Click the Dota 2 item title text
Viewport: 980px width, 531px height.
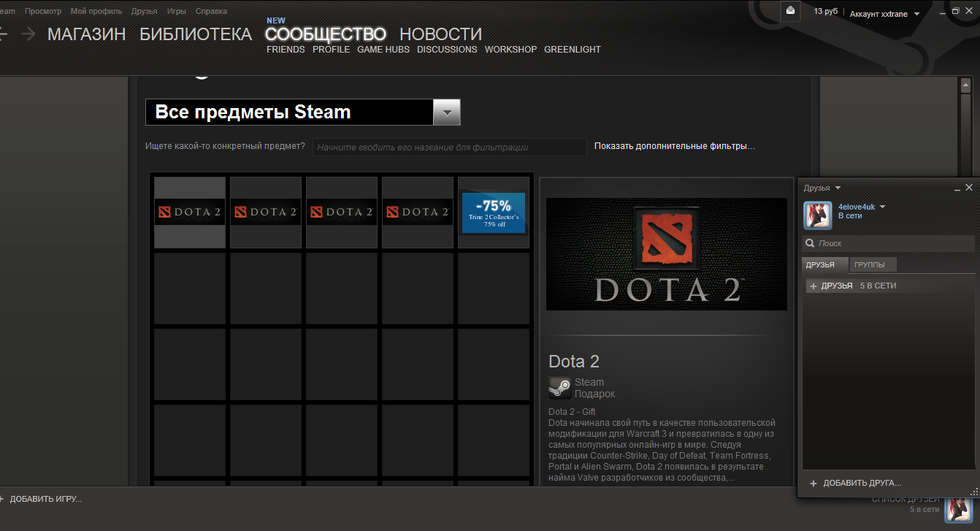coord(574,362)
